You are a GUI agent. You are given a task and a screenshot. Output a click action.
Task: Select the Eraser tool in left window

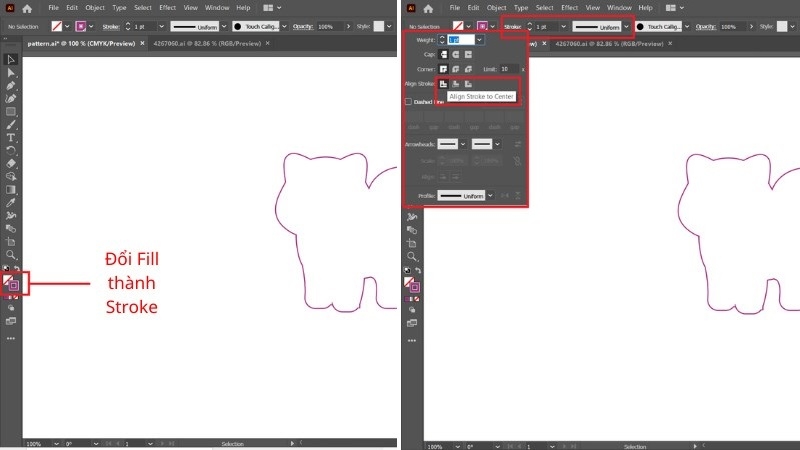point(11,164)
